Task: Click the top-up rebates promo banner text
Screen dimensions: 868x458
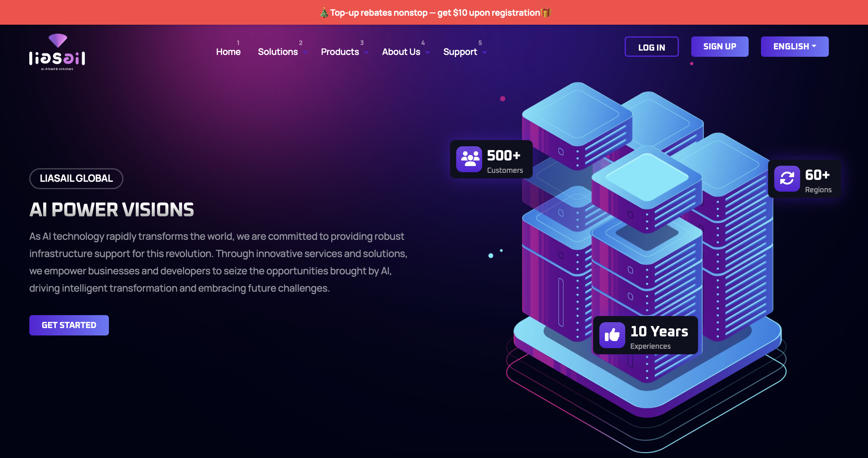Action: click(435, 13)
